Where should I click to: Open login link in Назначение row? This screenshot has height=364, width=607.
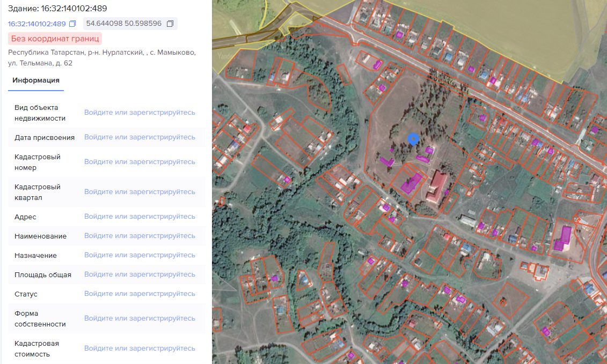[x=140, y=255]
